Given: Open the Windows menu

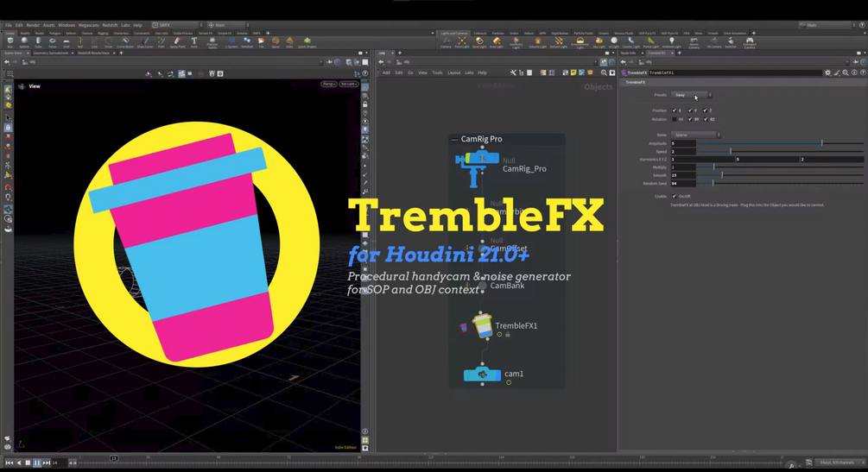Looking at the screenshot, I should [67, 25].
